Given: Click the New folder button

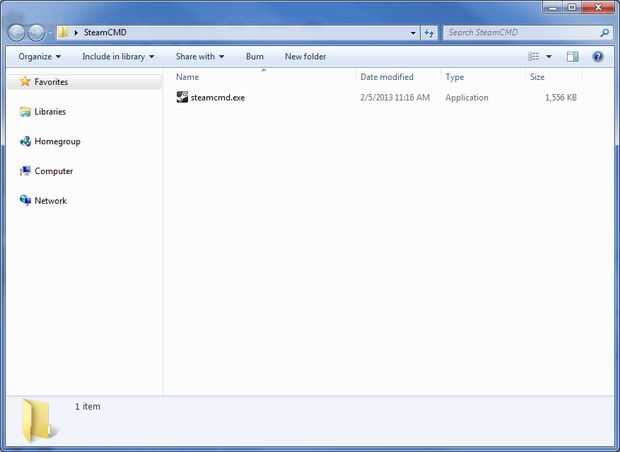Looking at the screenshot, I should click(305, 57).
